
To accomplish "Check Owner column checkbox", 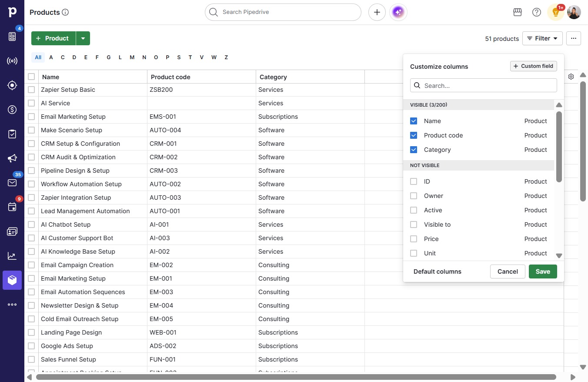I will pos(414,196).
